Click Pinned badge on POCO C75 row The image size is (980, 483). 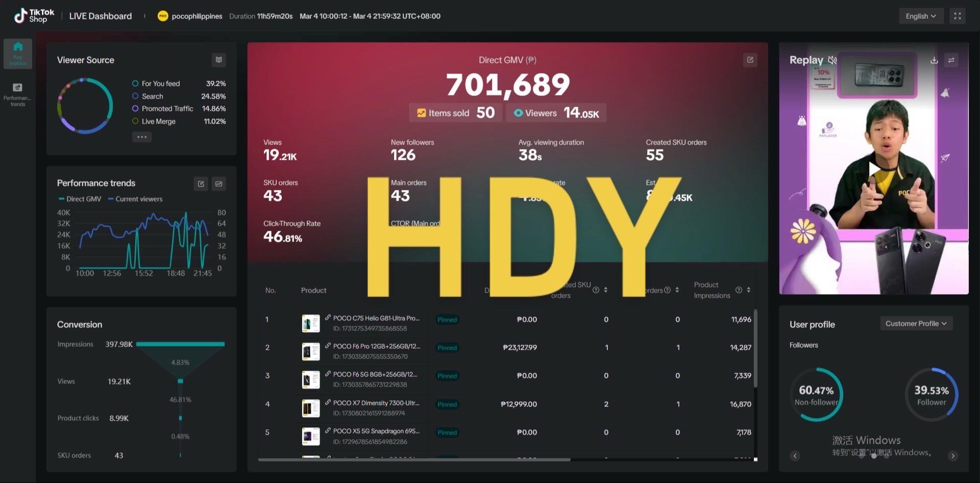[x=447, y=320]
